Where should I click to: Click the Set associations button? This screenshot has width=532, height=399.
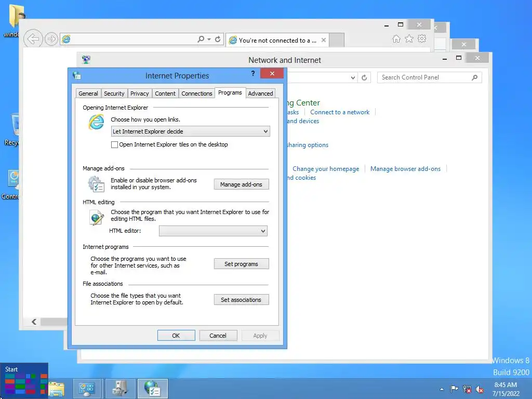coord(241,300)
